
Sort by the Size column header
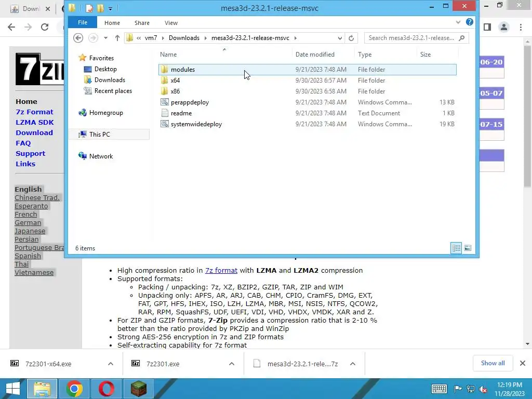[425, 55]
